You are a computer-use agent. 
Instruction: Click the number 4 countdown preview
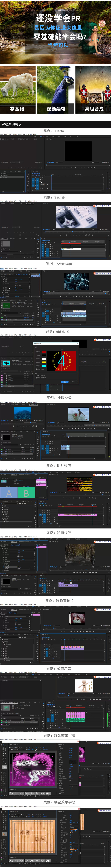click(61, 361)
